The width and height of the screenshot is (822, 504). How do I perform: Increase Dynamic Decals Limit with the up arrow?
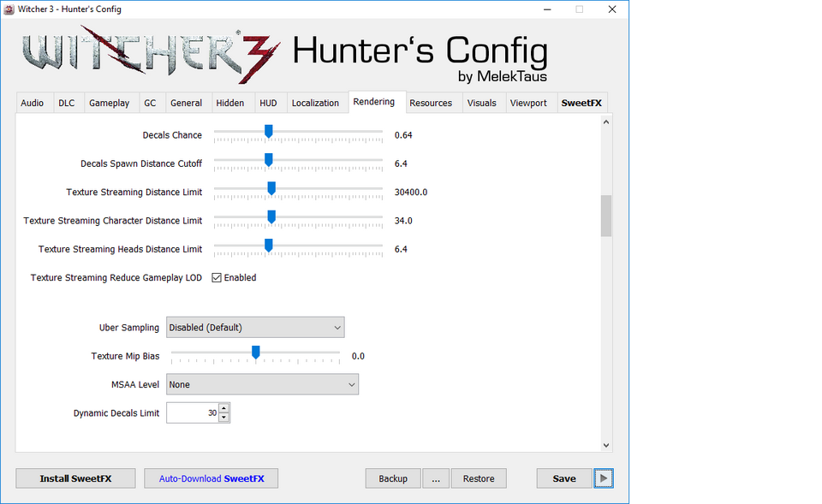coord(223,408)
